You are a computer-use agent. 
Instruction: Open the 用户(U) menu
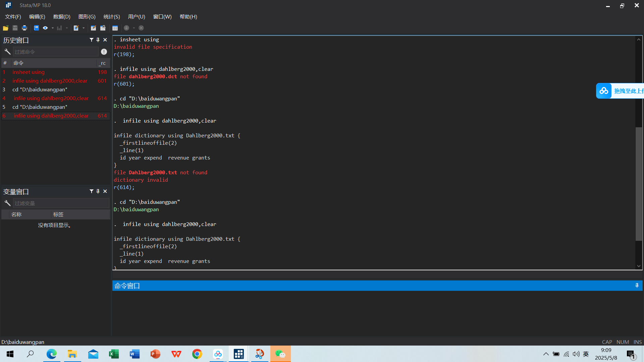click(137, 17)
